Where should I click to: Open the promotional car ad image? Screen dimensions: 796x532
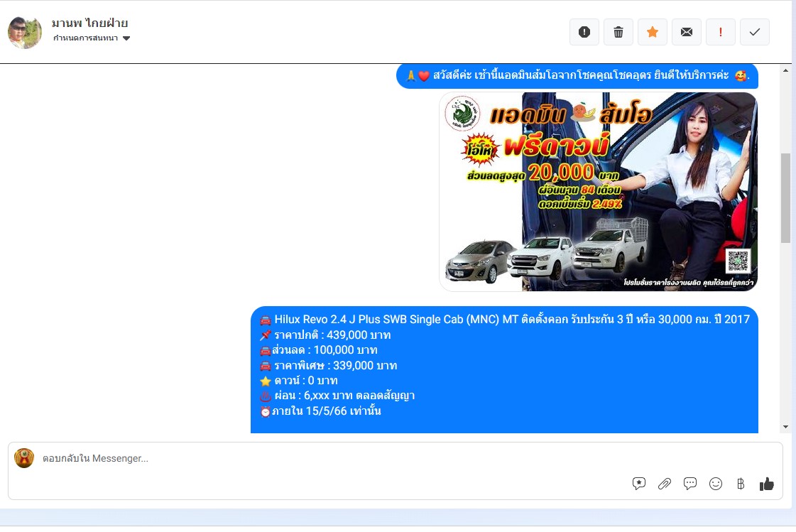point(598,191)
